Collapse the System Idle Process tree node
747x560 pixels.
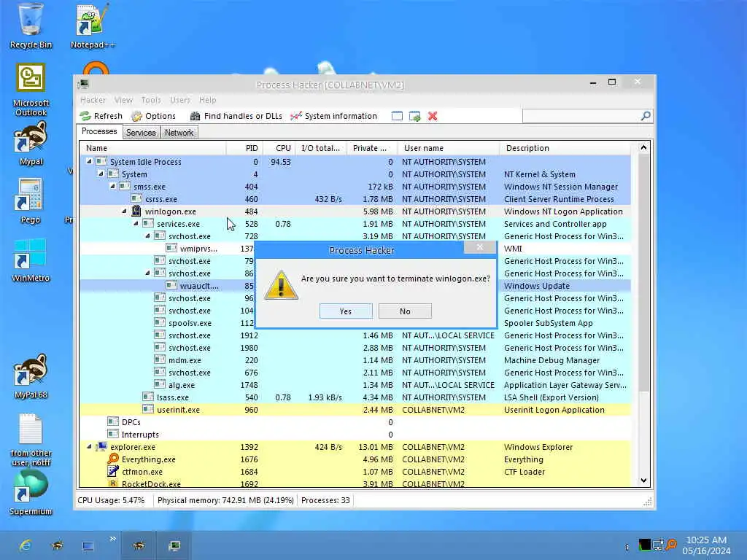(x=89, y=161)
